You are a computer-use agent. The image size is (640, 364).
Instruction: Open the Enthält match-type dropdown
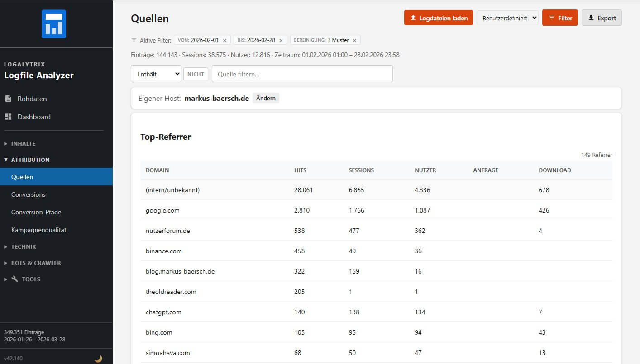156,74
